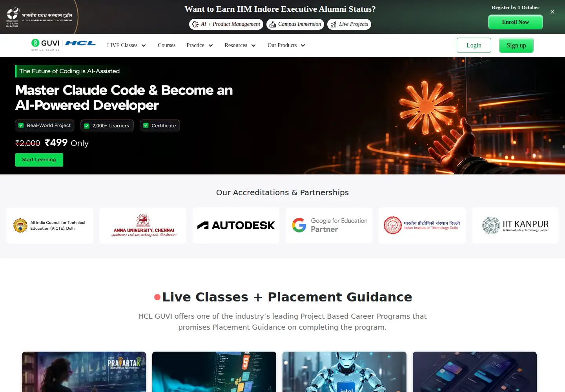The image size is (565, 392).
Task: Open the HTML5 coding course card
Action: click(x=214, y=372)
